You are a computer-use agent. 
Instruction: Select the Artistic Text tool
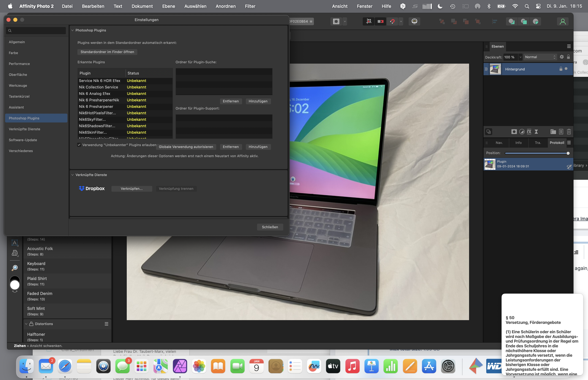[x=15, y=243]
